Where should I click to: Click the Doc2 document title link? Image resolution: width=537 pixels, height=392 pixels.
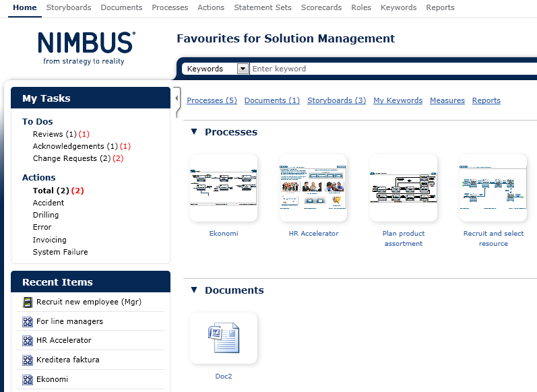pyautogui.click(x=224, y=377)
